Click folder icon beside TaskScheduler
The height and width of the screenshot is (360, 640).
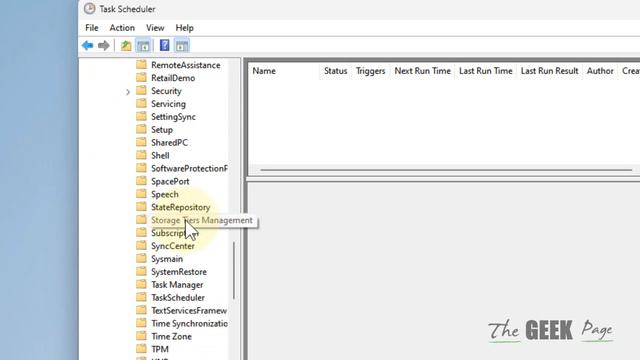141,297
